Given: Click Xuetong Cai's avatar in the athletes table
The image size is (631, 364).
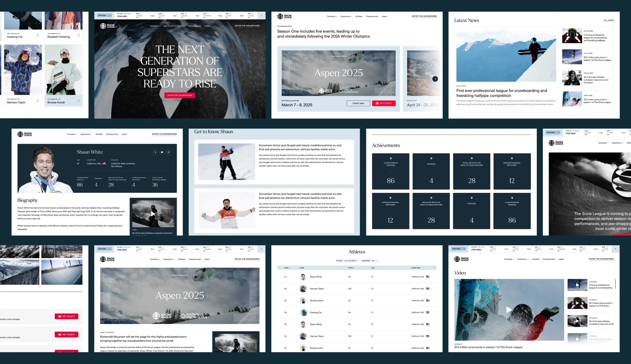Looking at the screenshot, I should coord(304,312).
